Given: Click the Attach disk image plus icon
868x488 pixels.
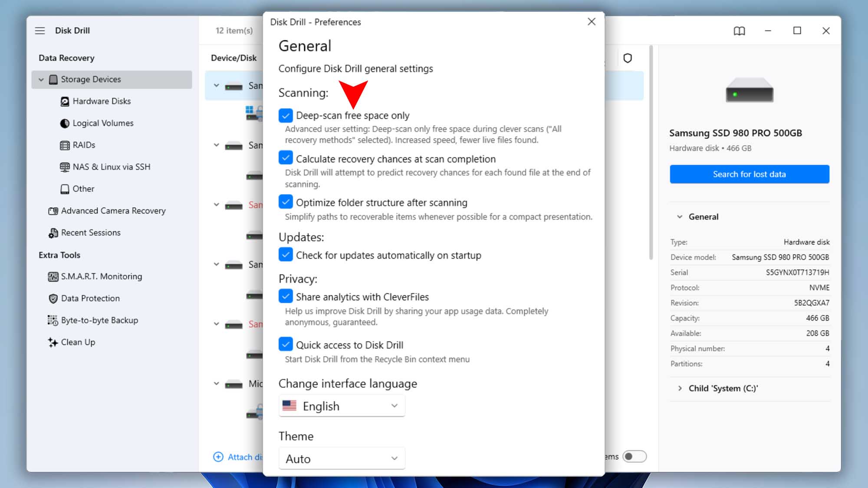Looking at the screenshot, I should (x=218, y=457).
